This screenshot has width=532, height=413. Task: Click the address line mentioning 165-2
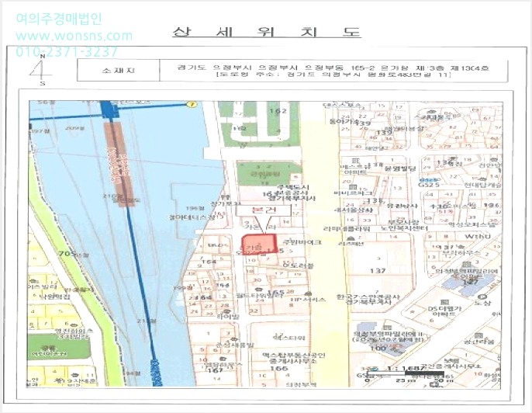333,68
